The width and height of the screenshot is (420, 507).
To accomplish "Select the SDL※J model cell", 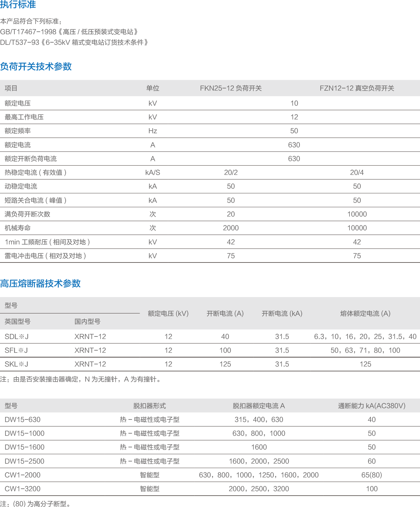I will [x=17, y=337].
